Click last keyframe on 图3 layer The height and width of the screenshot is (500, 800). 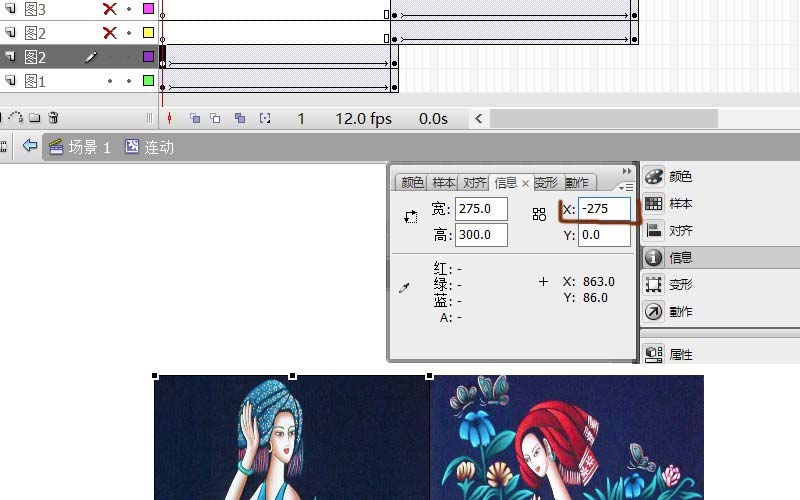pyautogui.click(x=634, y=15)
